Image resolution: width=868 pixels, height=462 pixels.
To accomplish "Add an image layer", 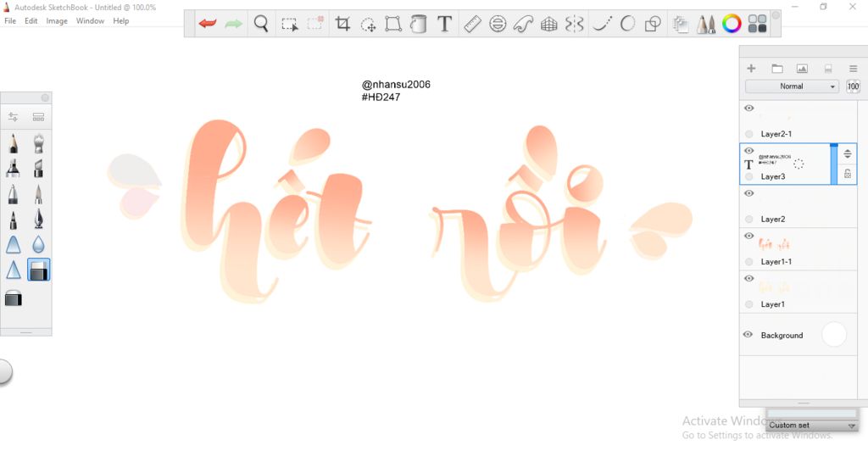I will point(802,69).
